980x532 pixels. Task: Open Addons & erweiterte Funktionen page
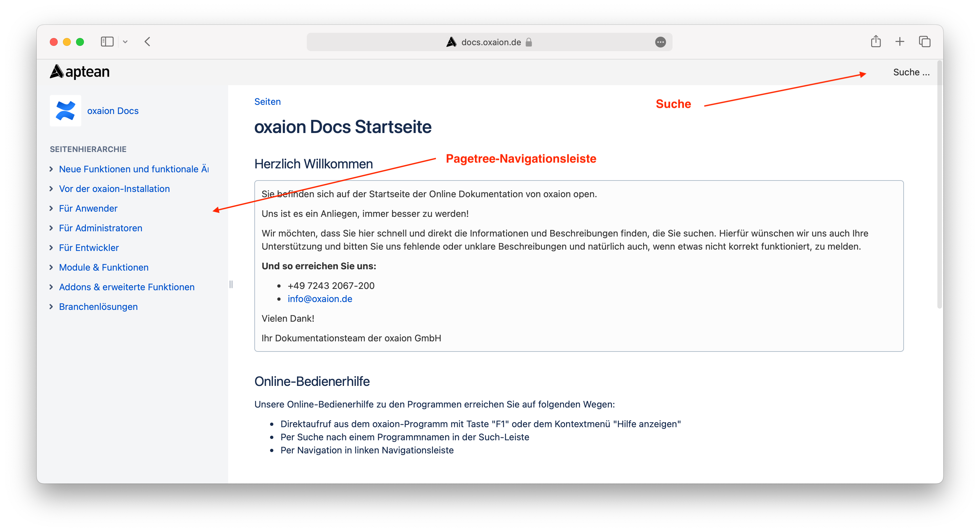(x=127, y=287)
